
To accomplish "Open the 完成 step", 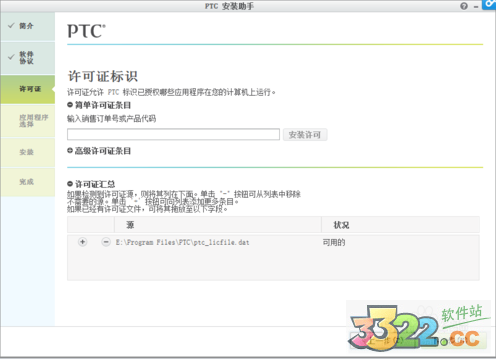I will point(28,182).
